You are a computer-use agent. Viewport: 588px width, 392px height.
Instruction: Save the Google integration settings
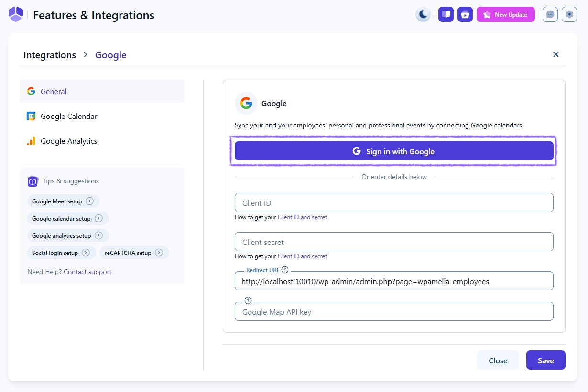[545, 360]
